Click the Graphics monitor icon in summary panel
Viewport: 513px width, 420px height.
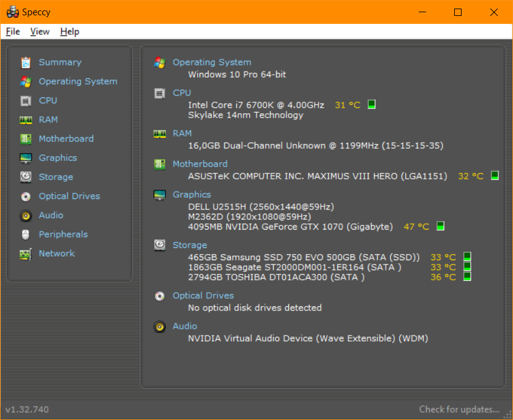click(160, 195)
